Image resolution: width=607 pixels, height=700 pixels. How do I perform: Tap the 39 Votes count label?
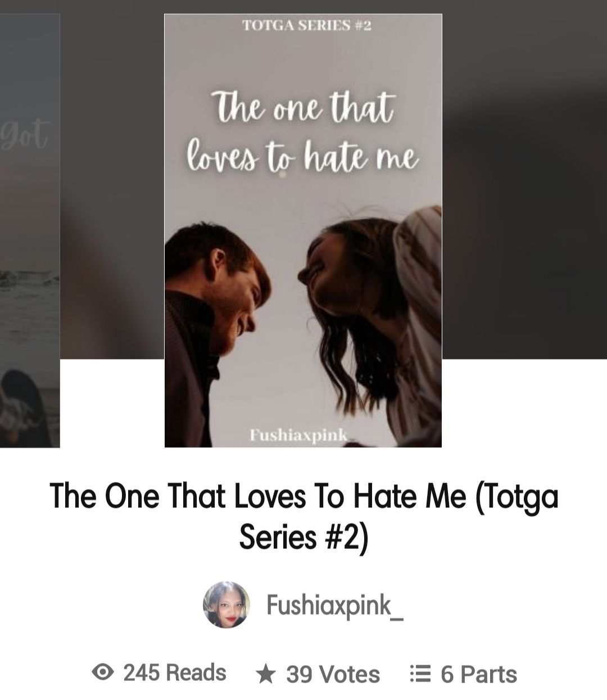click(333, 674)
